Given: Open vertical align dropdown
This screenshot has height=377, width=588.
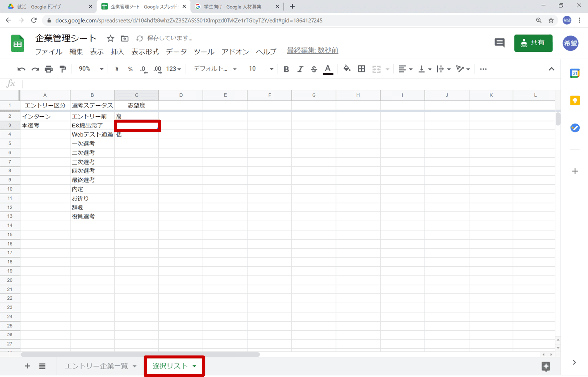Looking at the screenshot, I should coord(425,69).
